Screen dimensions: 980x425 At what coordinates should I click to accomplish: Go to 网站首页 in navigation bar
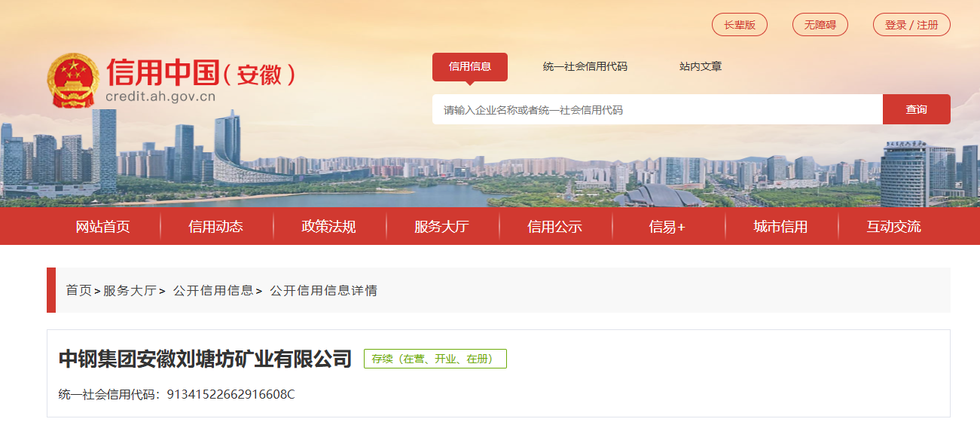click(103, 227)
